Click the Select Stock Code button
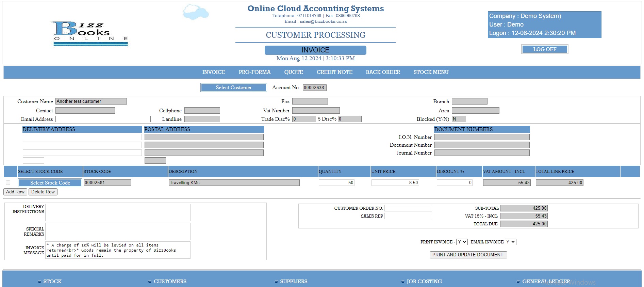 coord(50,183)
